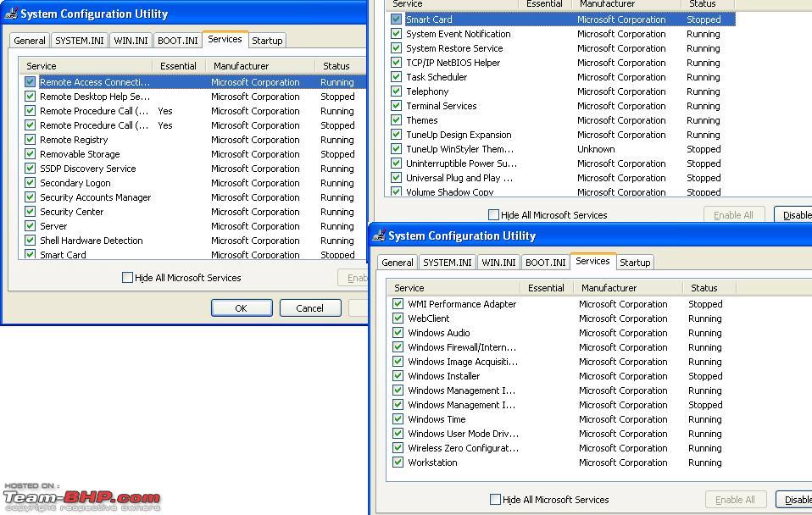Select System Restore Service row
Viewport: 812px width, 515px height.
point(562,48)
